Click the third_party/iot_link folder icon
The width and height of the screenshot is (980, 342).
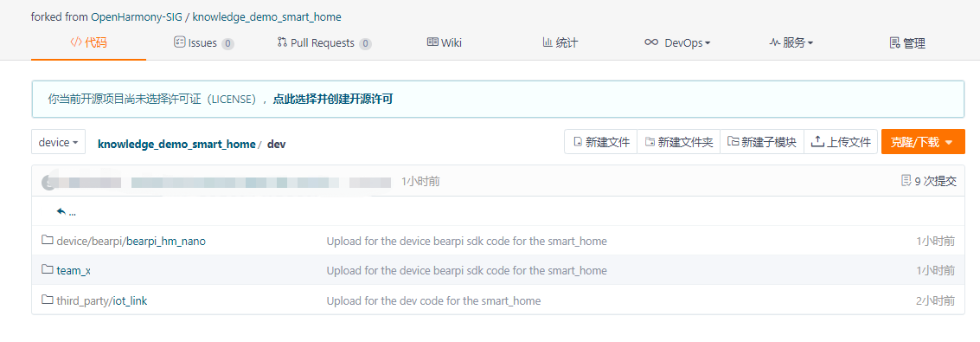[48, 300]
